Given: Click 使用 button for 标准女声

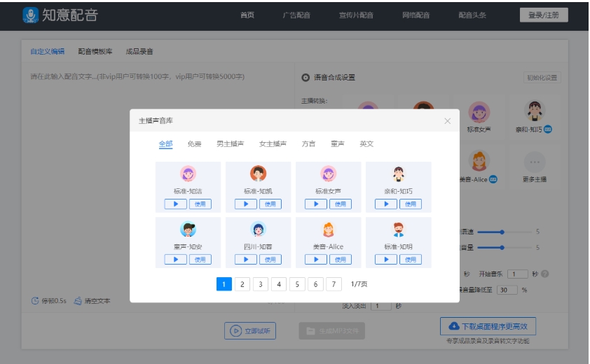Looking at the screenshot, I should pos(341,204).
